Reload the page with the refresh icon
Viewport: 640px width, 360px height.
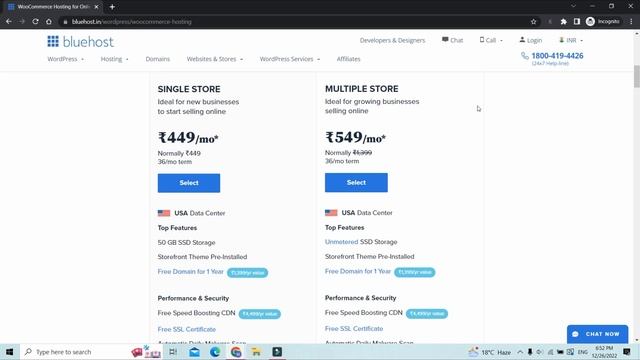pyautogui.click(x=36, y=22)
